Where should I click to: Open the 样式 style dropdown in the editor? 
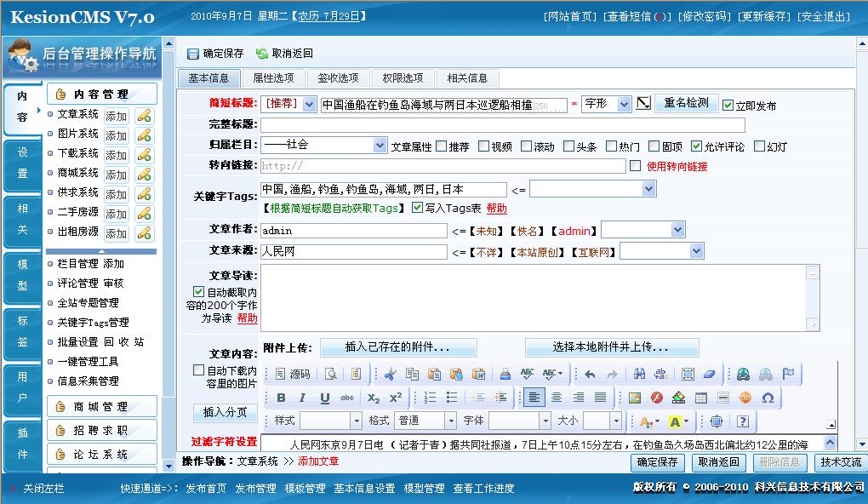pos(331,421)
